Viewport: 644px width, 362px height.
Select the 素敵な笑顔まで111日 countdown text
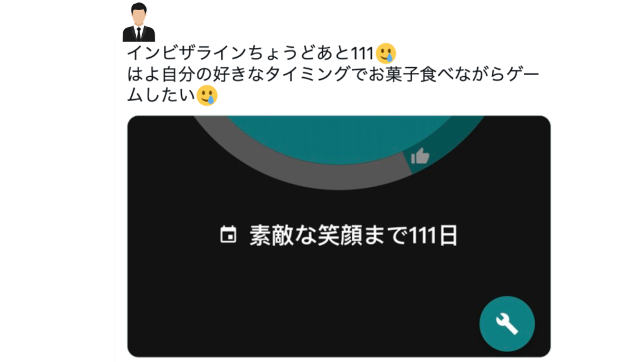(x=353, y=235)
